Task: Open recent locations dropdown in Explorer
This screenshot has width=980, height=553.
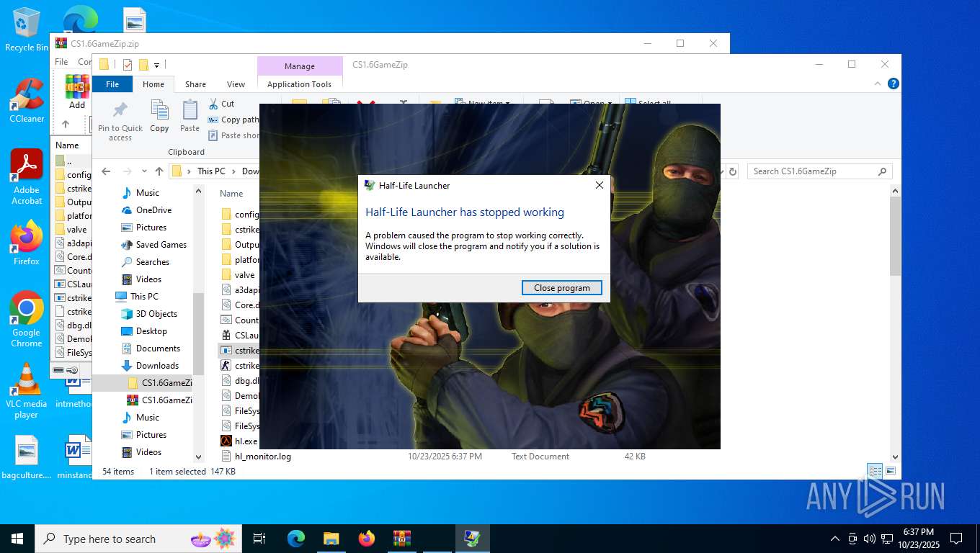Action: 144,171
